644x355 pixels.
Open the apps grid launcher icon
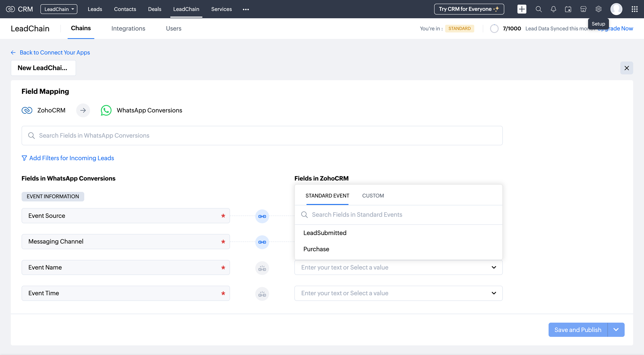635,9
